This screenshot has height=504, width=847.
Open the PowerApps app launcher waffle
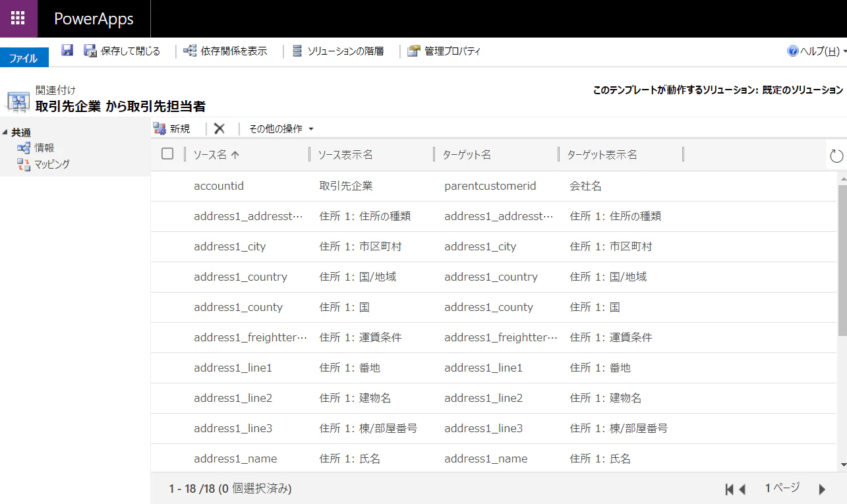coord(18,18)
